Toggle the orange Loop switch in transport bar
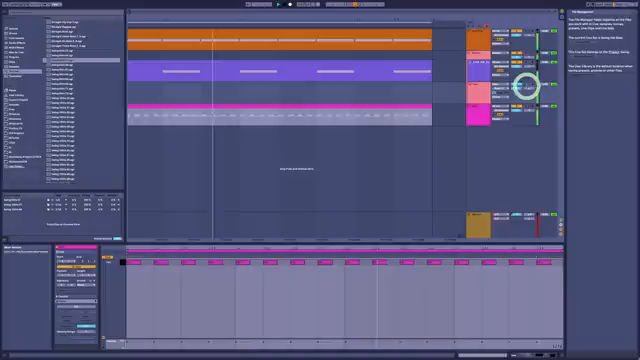 pos(355,4)
